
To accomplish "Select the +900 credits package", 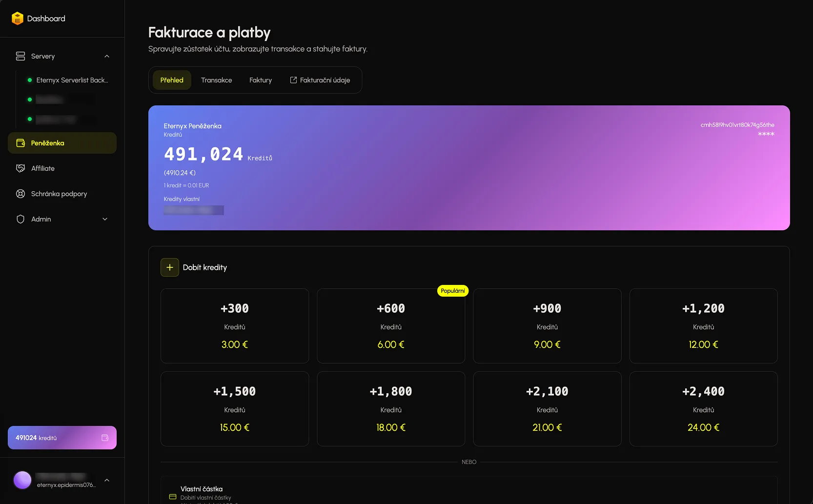I will tap(547, 326).
